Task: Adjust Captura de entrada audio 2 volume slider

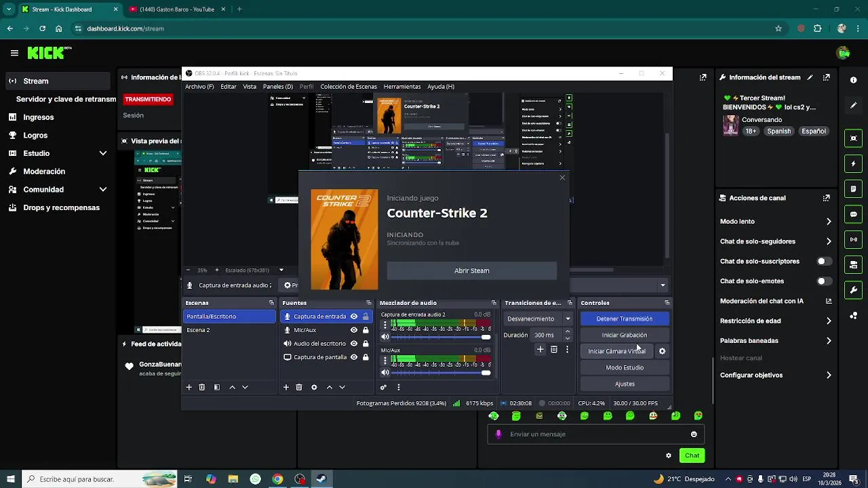Action: click(x=441, y=337)
